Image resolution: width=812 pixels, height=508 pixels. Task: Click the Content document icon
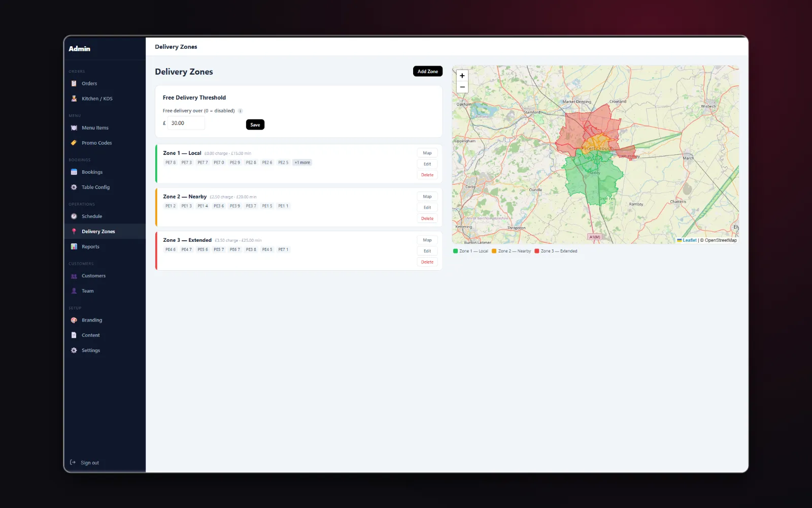point(74,335)
